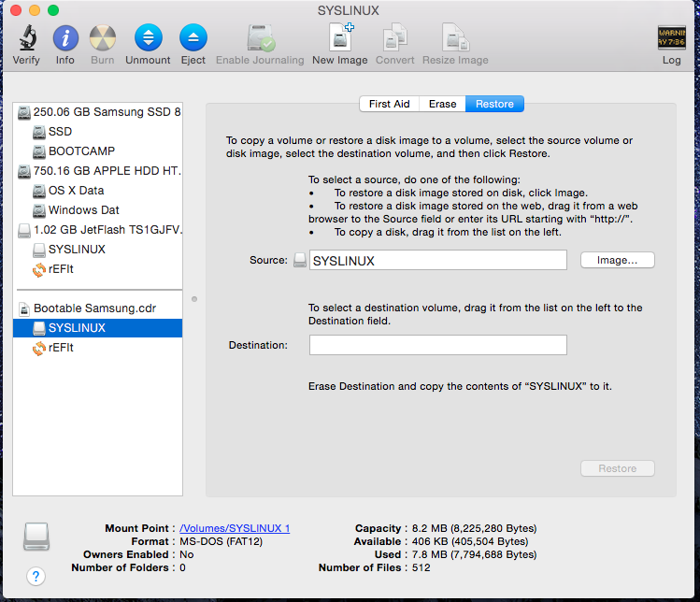Click the Burn disc icon

pos(103,37)
